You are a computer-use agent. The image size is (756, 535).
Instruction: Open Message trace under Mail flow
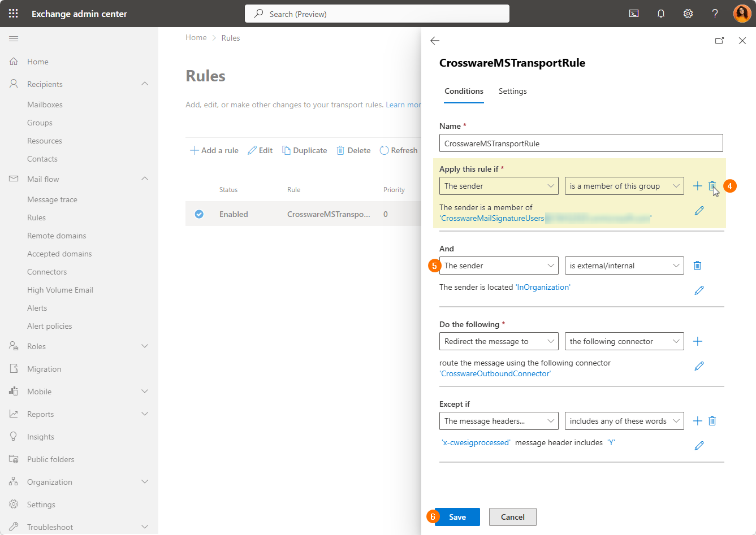52,199
